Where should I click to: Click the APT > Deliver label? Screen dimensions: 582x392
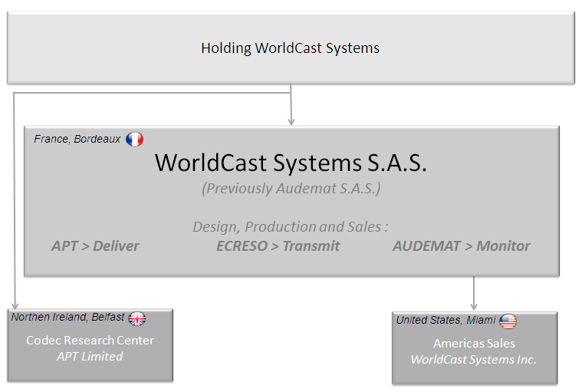click(x=95, y=246)
